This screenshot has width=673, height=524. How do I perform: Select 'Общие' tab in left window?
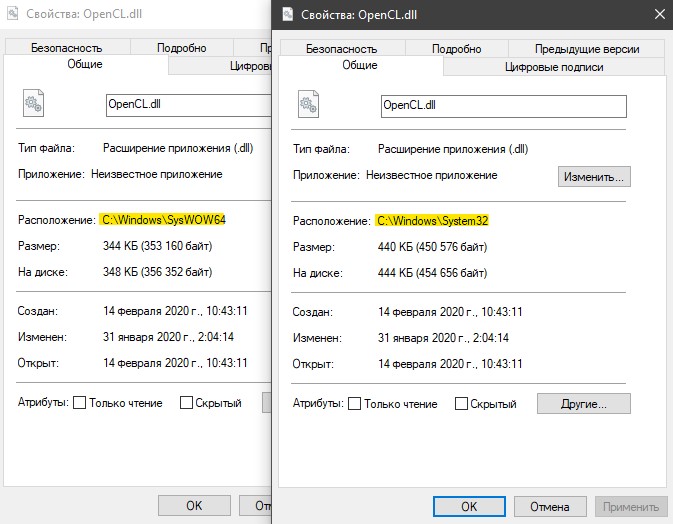(x=85, y=64)
